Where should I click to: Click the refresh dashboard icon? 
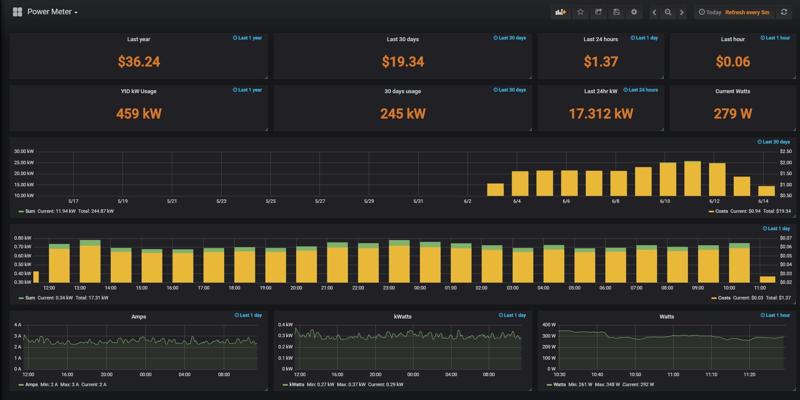tap(784, 12)
